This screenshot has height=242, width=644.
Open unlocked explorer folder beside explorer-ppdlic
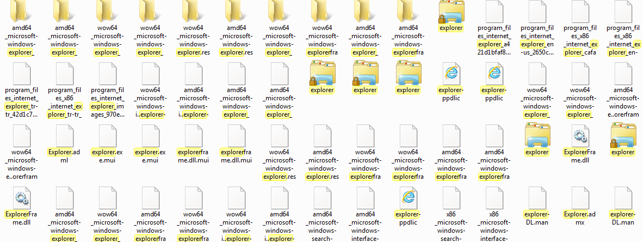point(408,73)
